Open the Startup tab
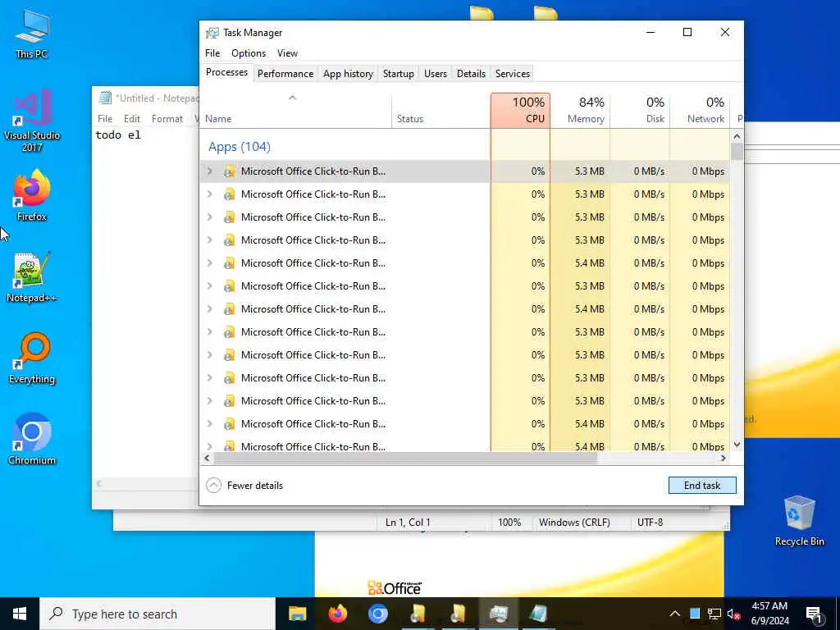 pos(399,73)
